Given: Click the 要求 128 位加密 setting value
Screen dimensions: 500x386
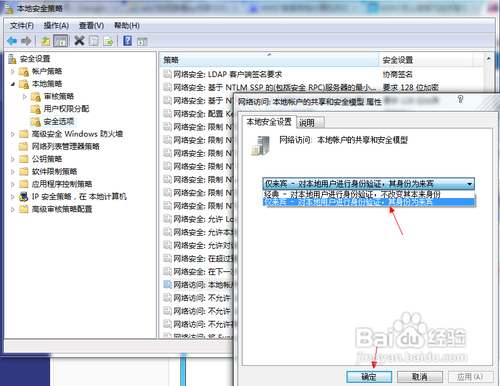Looking at the screenshot, I should click(x=410, y=88).
